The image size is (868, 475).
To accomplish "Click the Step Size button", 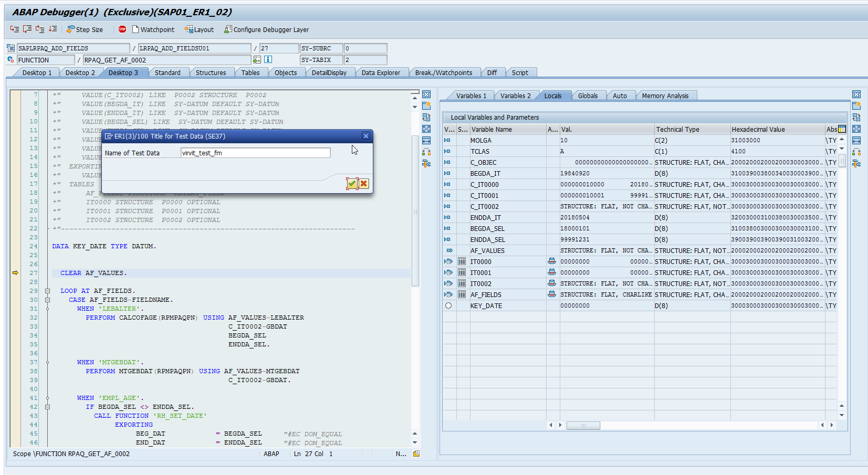I will click(85, 29).
